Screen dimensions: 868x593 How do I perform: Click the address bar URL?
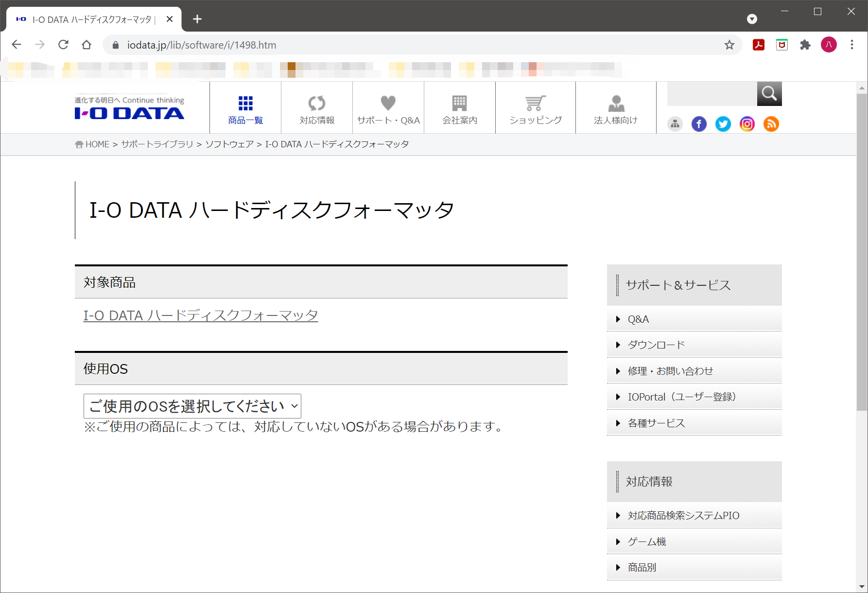click(202, 45)
